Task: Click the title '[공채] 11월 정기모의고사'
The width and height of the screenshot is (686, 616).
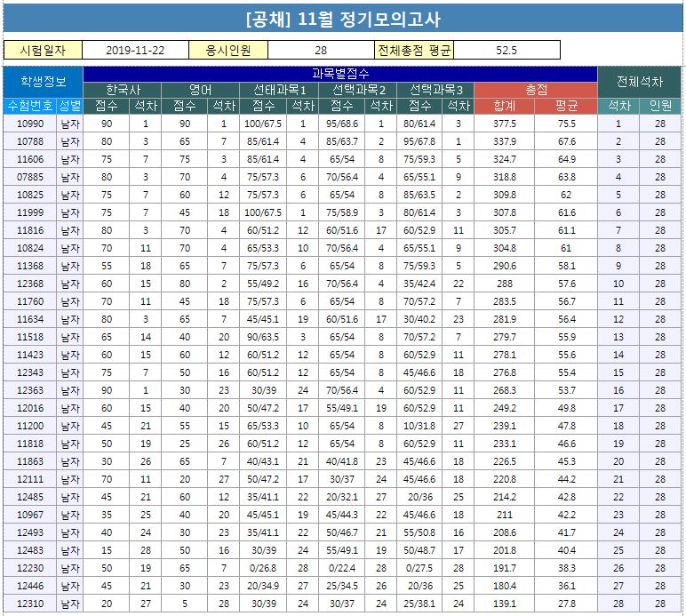Action: pos(343,19)
